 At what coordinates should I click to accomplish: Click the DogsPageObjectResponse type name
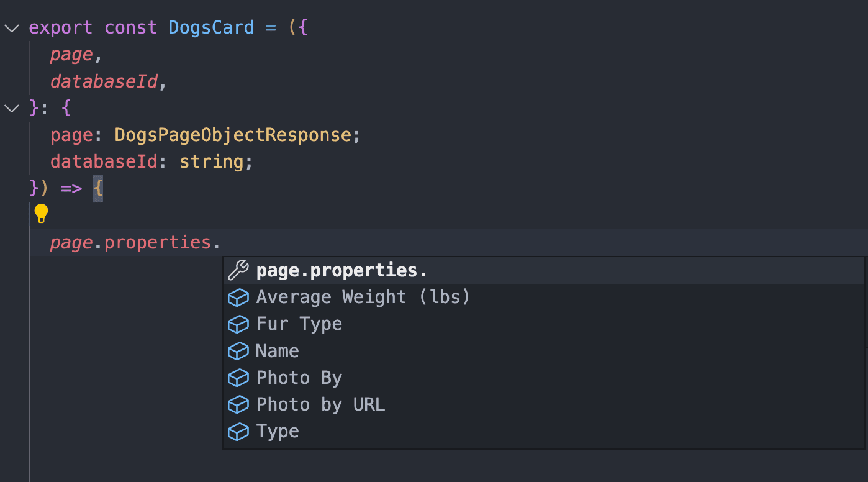tap(233, 135)
